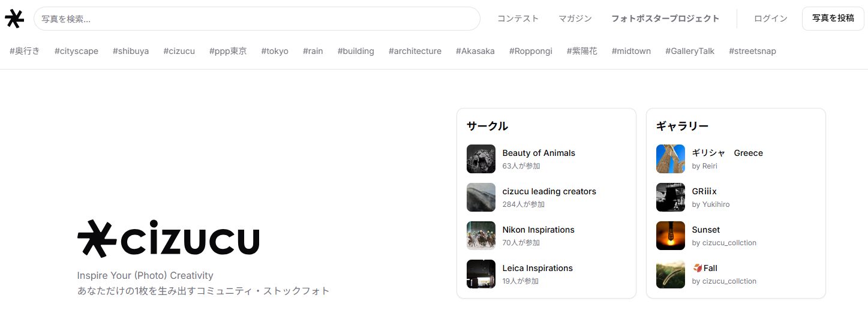Click the 284人が参加 member count
868x325 pixels.
coord(524,204)
